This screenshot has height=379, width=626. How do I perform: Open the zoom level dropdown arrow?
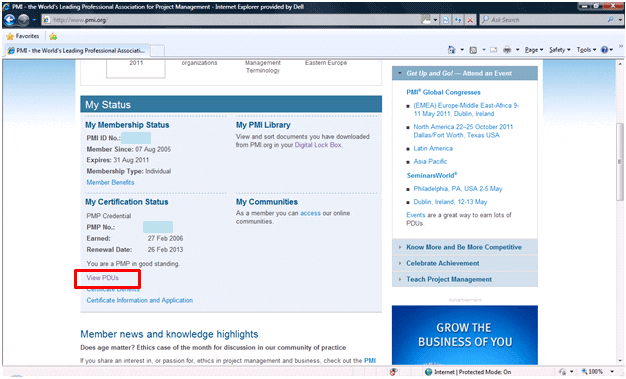[612, 372]
